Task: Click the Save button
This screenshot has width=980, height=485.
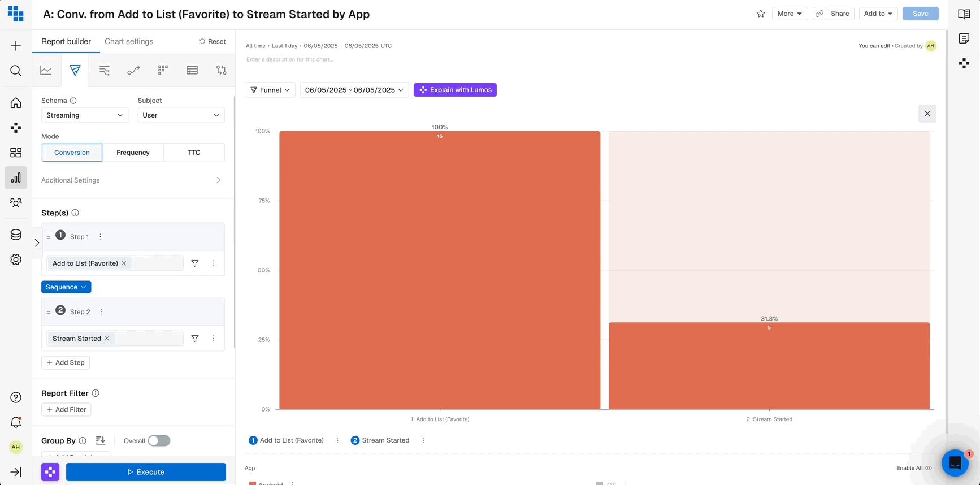Action: coord(920,14)
